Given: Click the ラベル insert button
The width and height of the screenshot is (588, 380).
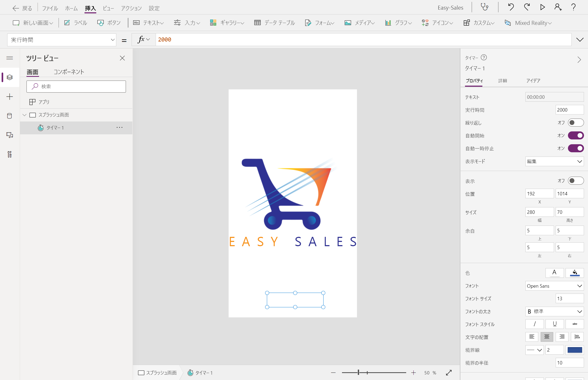Looking at the screenshot, I should (76, 23).
